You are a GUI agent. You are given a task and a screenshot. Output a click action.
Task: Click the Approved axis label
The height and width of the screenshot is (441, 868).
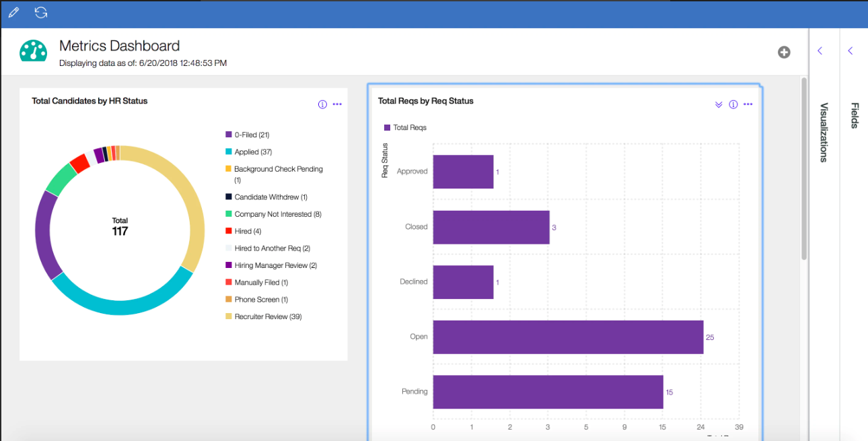[412, 172]
